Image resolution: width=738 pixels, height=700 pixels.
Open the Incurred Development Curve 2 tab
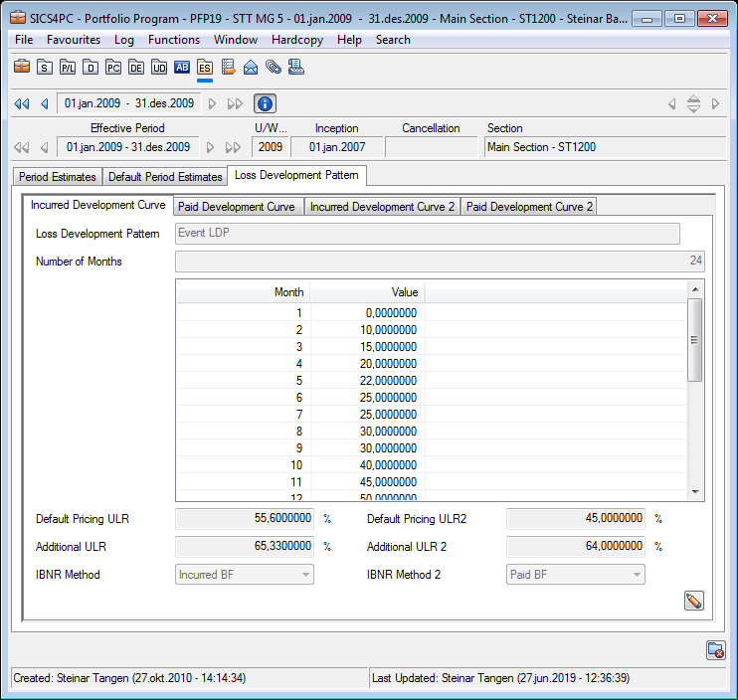tap(382, 207)
